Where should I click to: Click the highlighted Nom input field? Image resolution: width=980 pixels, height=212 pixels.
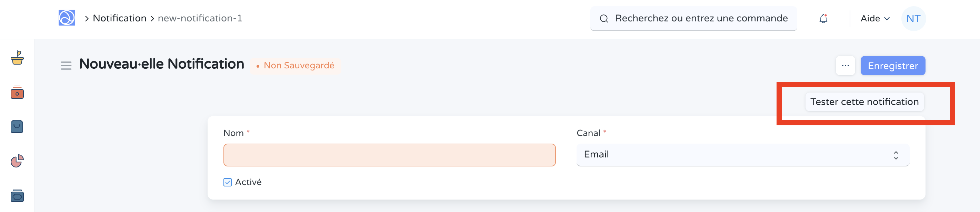point(389,155)
